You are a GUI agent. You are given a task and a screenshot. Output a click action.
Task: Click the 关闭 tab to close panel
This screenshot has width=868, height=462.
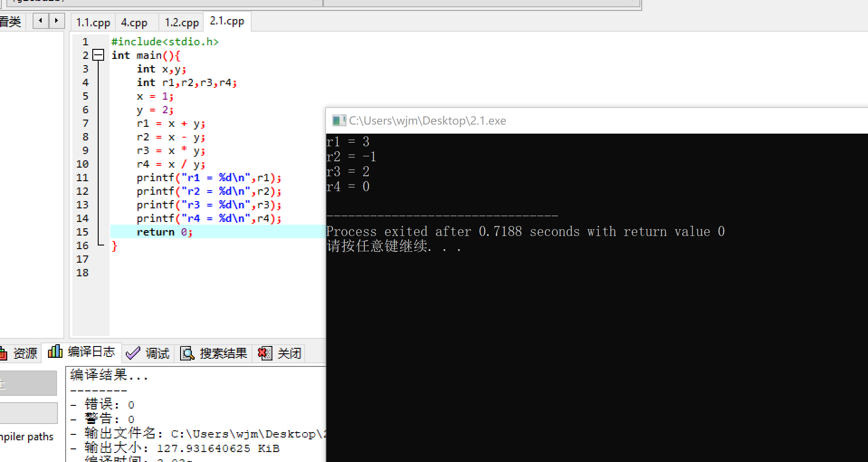pyautogui.click(x=279, y=353)
